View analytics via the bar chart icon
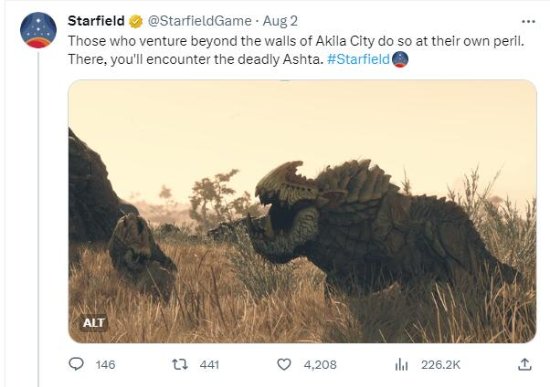The width and height of the screenshot is (550, 387). [401, 365]
